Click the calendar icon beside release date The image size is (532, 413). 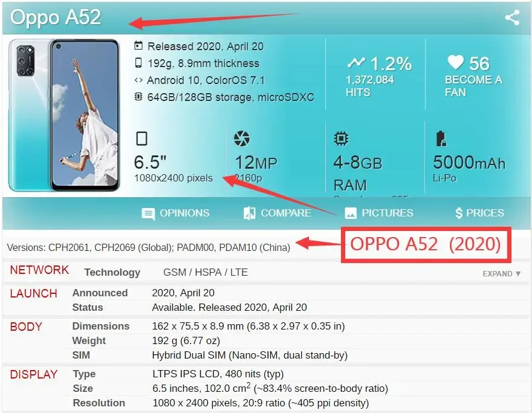tap(138, 45)
